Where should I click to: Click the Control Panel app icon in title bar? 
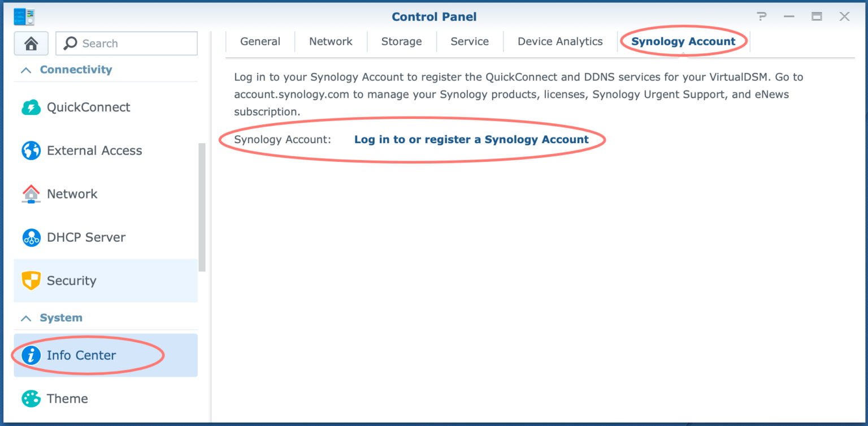click(x=24, y=17)
